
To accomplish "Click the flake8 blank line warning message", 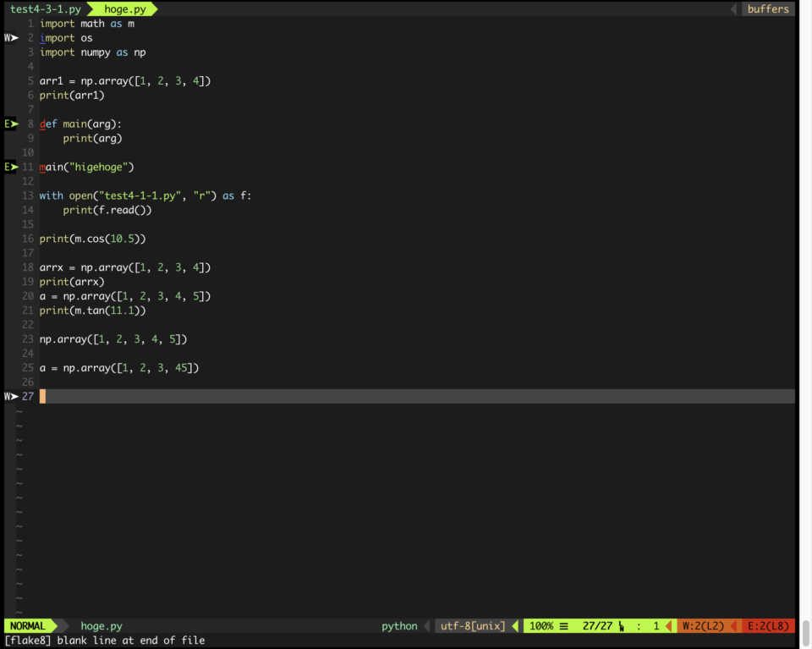I will [101, 641].
